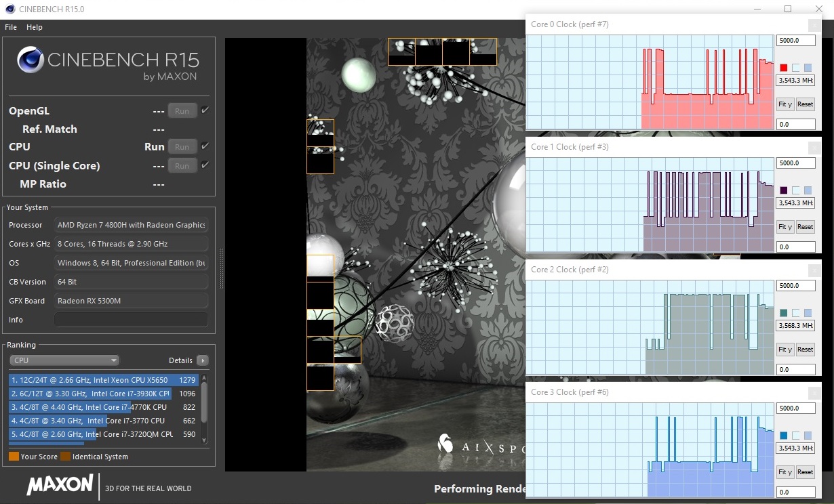The width and height of the screenshot is (834, 504).
Task: Reset the Core 1 Clock graph
Action: click(805, 227)
